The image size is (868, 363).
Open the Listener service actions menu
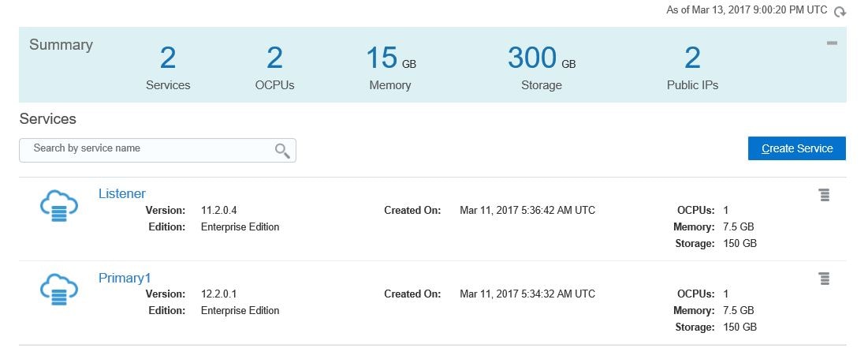click(824, 195)
